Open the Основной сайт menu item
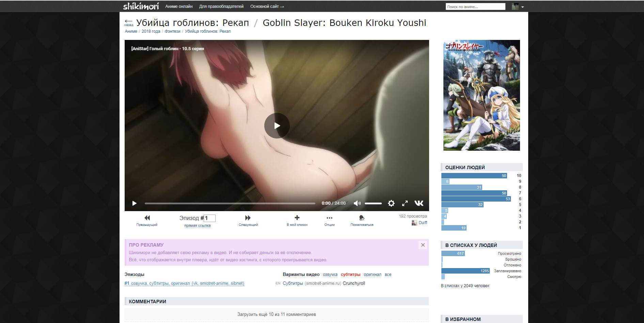This screenshot has height=323, width=644. tap(267, 6)
